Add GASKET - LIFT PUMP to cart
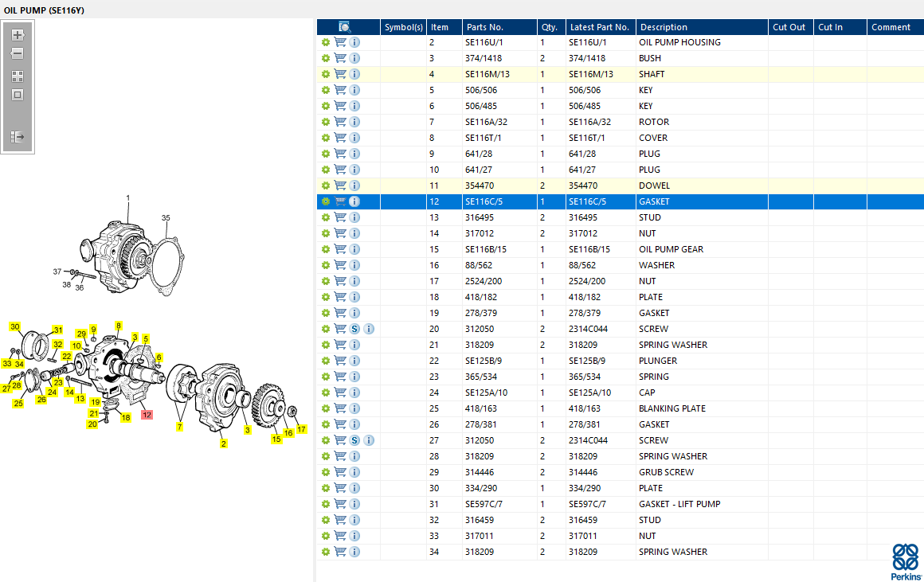Screen dimensions: 924x582 340,504
